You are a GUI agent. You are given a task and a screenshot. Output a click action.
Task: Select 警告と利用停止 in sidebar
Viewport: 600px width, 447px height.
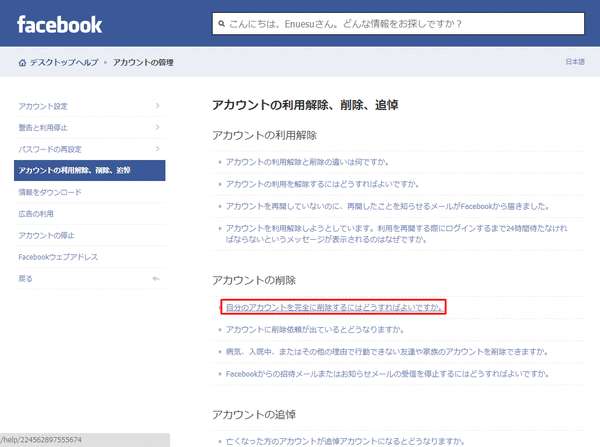[x=43, y=127]
